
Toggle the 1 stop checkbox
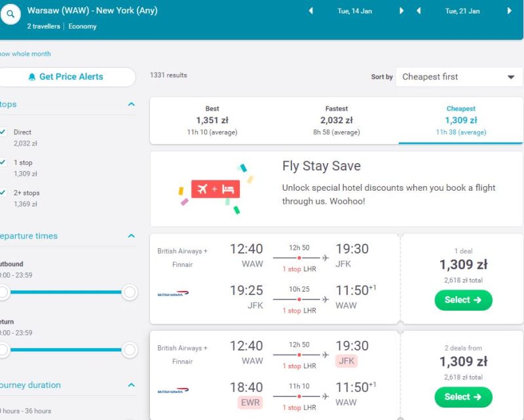click(x=3, y=162)
